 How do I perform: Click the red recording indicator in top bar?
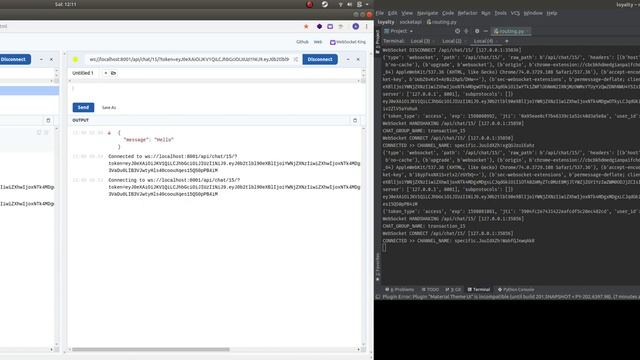310,4
